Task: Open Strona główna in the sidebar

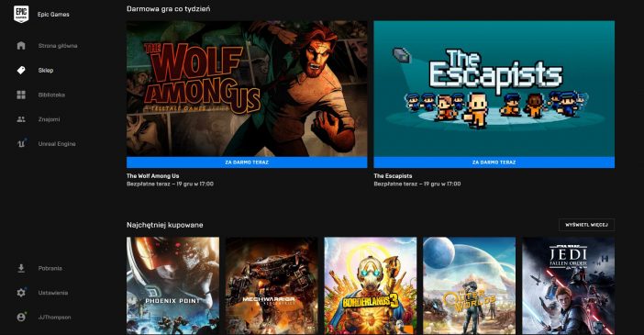Action: [58, 46]
